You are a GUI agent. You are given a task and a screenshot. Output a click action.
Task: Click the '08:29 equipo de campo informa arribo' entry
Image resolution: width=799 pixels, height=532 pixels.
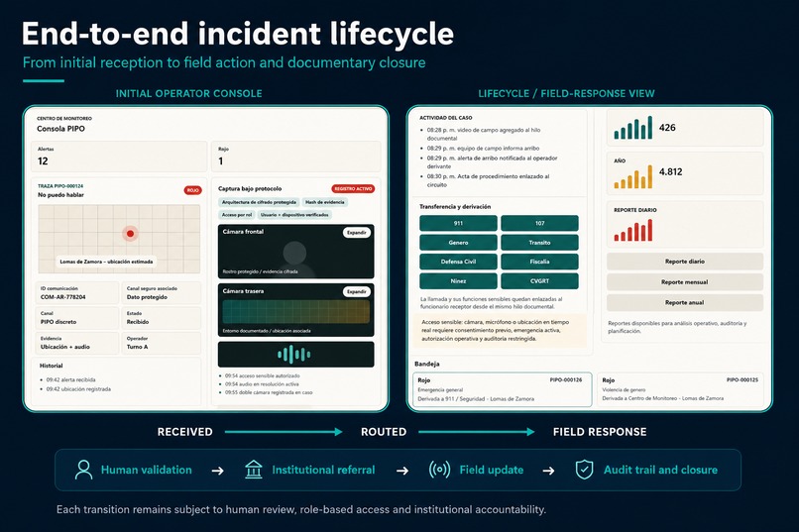click(x=483, y=149)
